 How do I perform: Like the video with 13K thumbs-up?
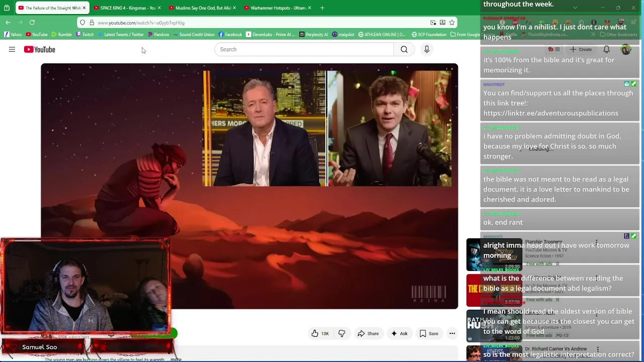pyautogui.click(x=320, y=333)
